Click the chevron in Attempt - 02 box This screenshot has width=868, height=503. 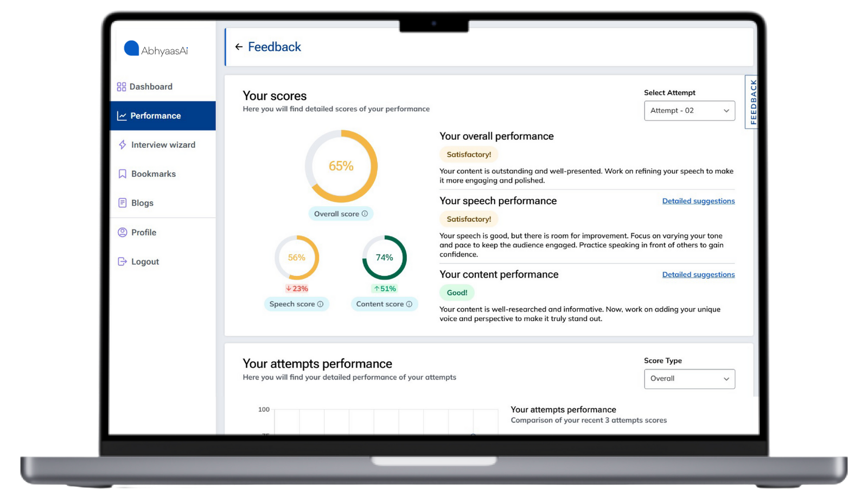[726, 111]
